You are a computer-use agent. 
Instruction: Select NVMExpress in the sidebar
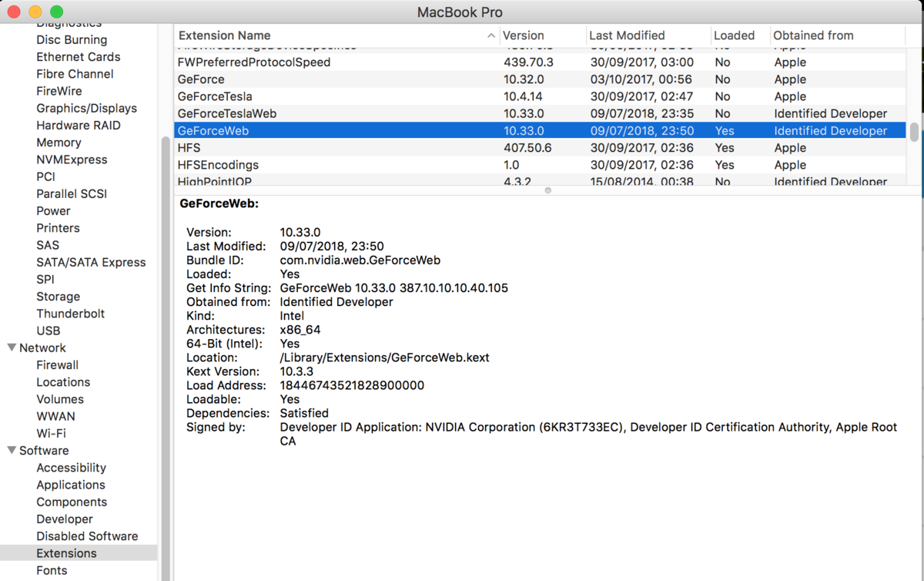[72, 160]
